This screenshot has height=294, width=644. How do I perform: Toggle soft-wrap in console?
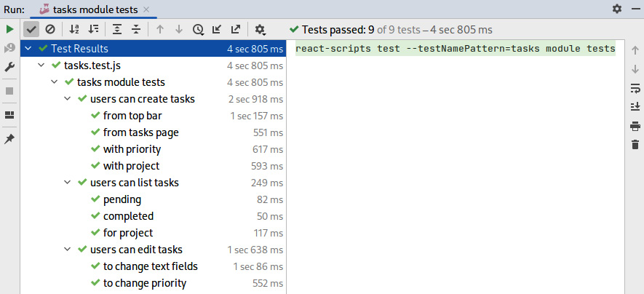pos(635,88)
